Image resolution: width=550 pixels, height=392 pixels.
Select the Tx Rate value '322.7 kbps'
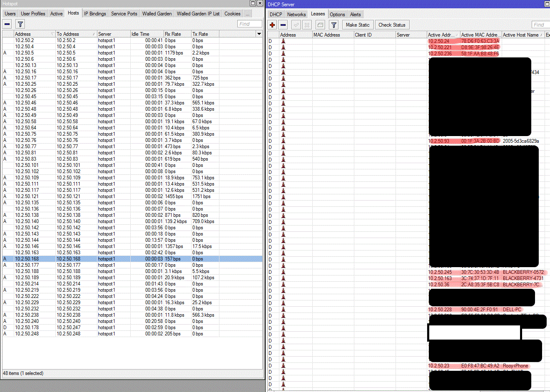[203, 84]
